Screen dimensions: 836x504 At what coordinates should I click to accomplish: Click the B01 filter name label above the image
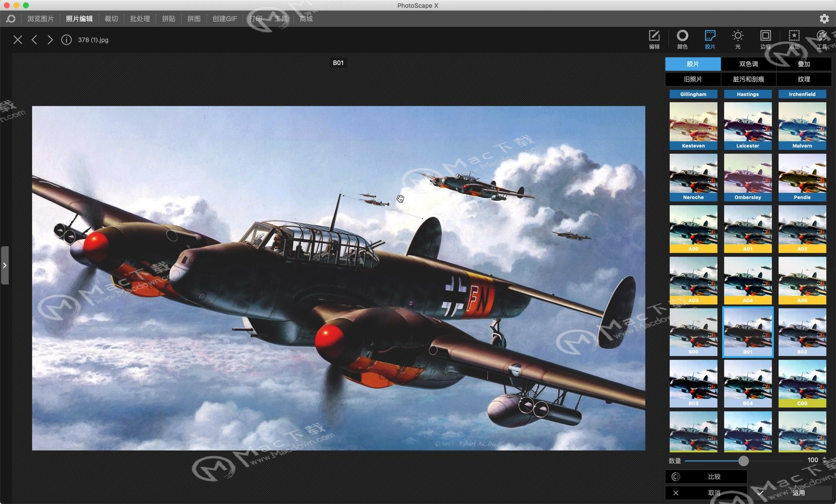[338, 63]
